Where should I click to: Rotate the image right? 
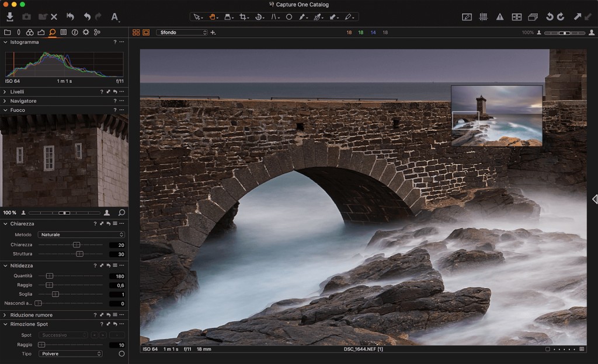tap(561, 17)
